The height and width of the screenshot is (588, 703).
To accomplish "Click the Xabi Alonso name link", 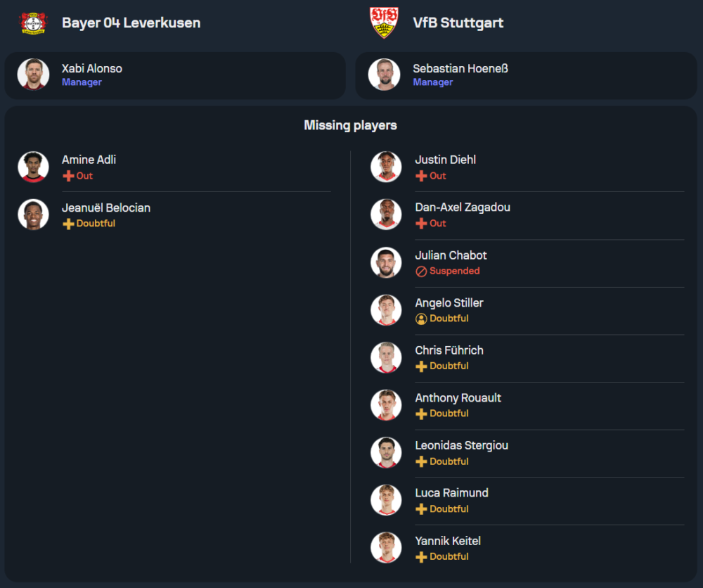I will (91, 68).
